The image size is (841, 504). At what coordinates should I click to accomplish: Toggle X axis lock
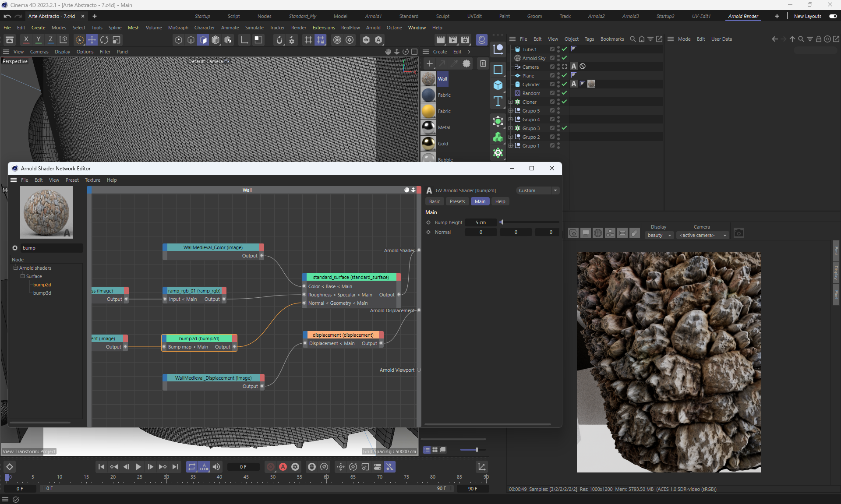tap(26, 40)
